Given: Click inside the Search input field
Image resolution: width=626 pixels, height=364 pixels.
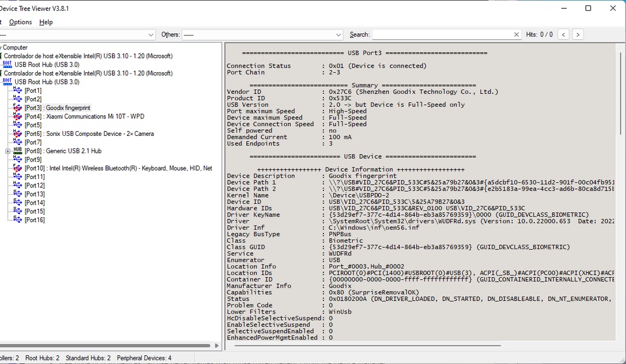Looking at the screenshot, I should coord(442,35).
